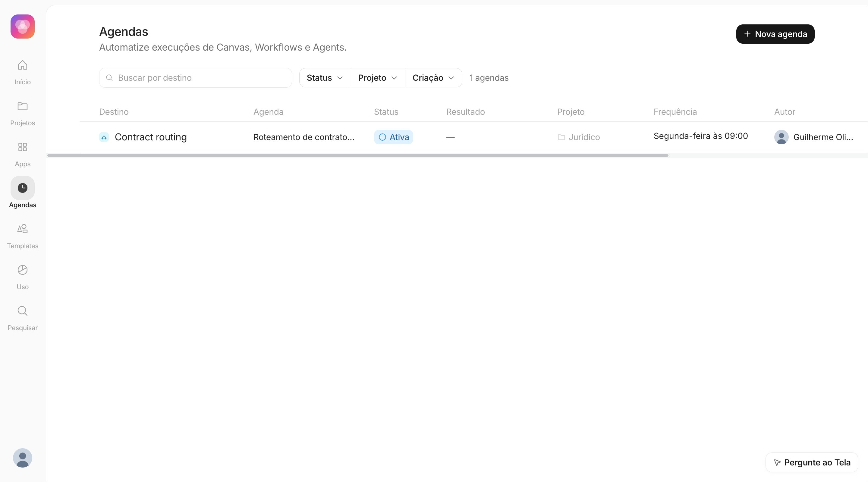Click Roteamento de contrato... agenda cell
The width and height of the screenshot is (868, 482).
(303, 137)
